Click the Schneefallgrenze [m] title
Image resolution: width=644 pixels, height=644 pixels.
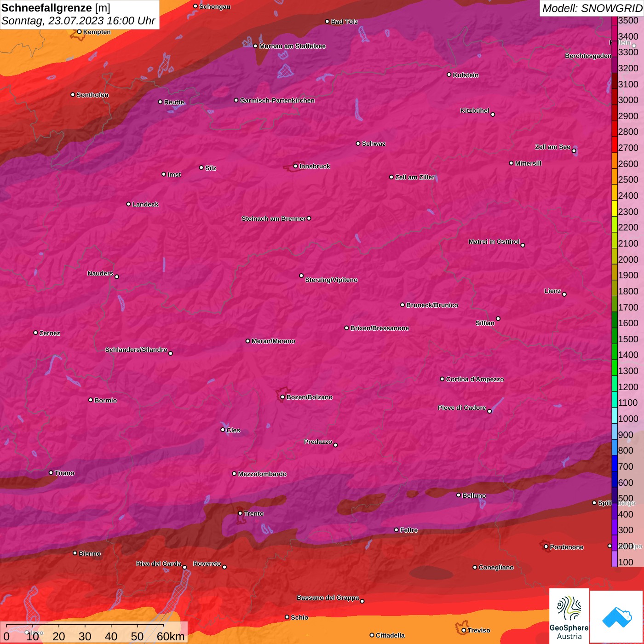coord(56,8)
